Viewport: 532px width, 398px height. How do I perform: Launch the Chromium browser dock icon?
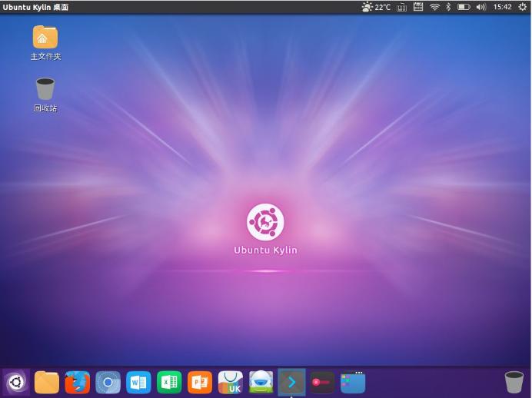tap(108, 382)
